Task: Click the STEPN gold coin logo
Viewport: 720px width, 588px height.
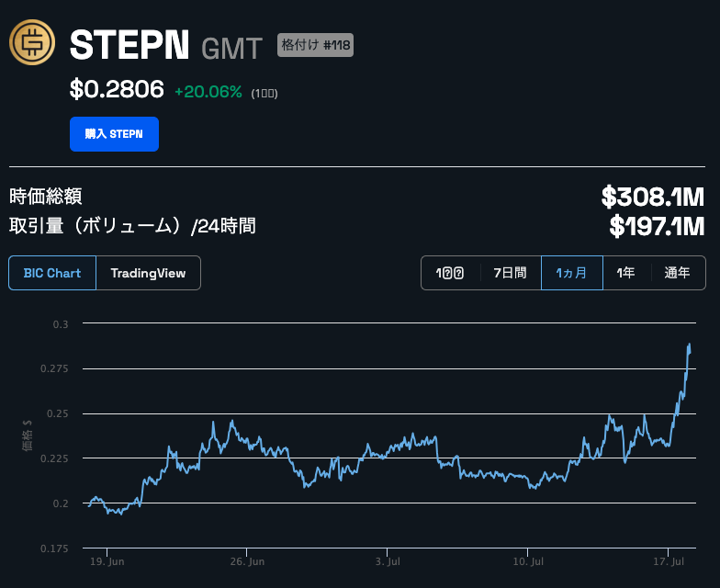Action: [x=32, y=42]
